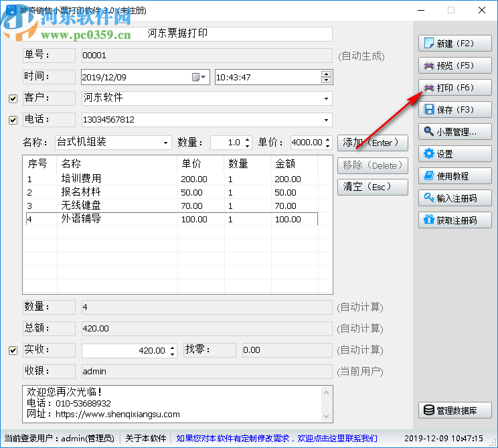The image size is (498, 448).
Task: Click the New (F2) document icon
Action: [429, 44]
